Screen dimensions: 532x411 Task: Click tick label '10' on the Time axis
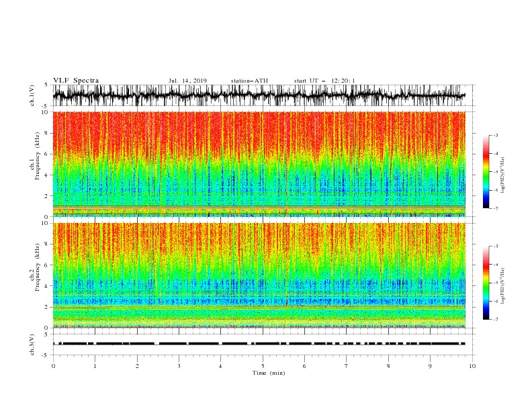(472, 366)
